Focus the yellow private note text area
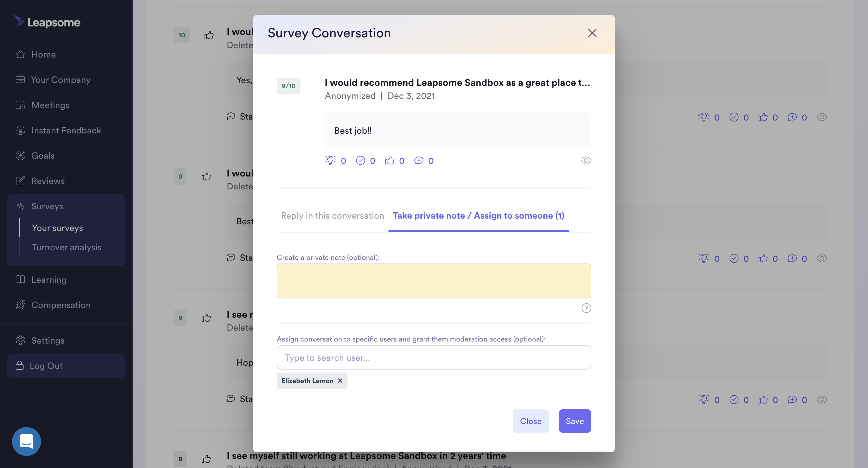The height and width of the screenshot is (468, 868). pos(434,281)
